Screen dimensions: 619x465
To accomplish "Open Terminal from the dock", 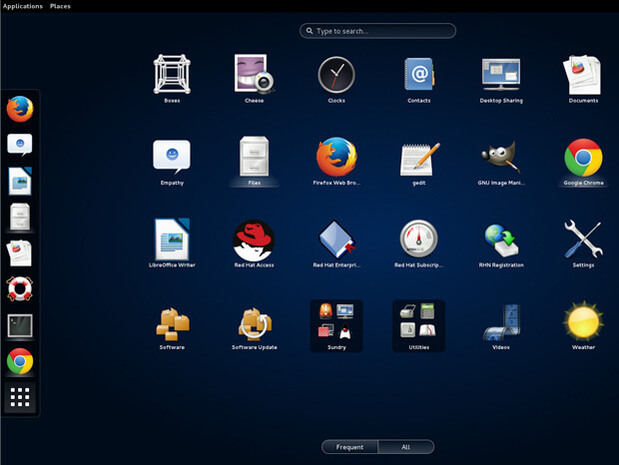I will [20, 326].
